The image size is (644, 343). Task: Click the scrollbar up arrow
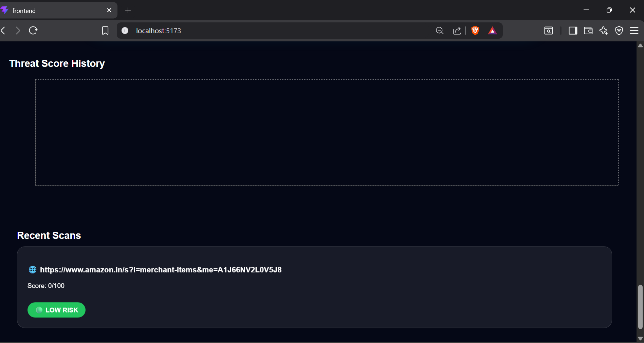pyautogui.click(x=640, y=45)
